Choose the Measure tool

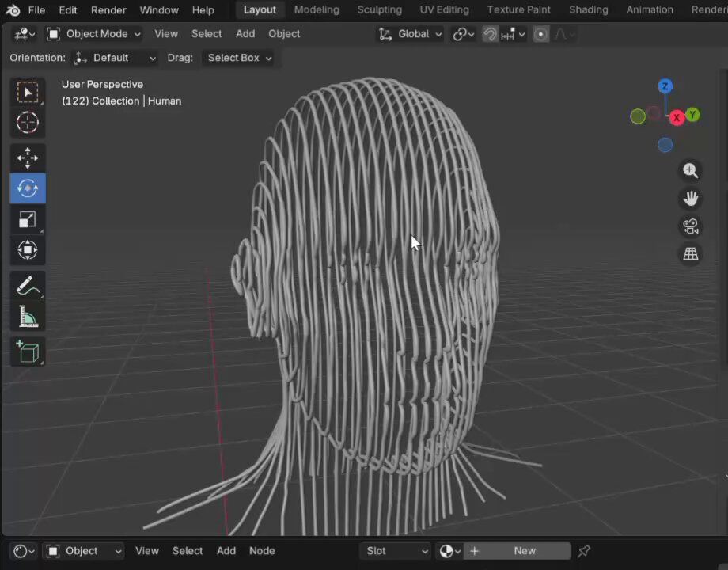pos(28,317)
